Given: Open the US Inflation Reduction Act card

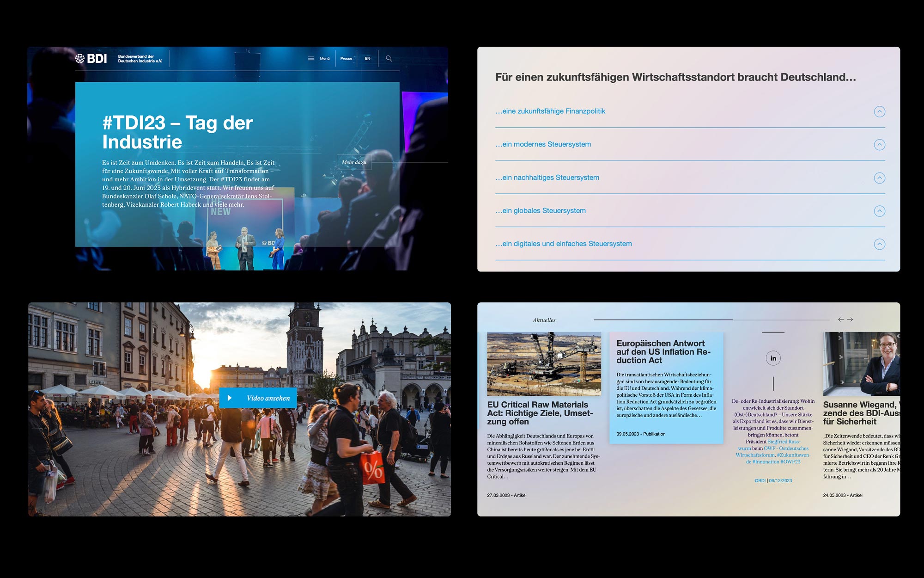Looking at the screenshot, I should pos(663,352).
